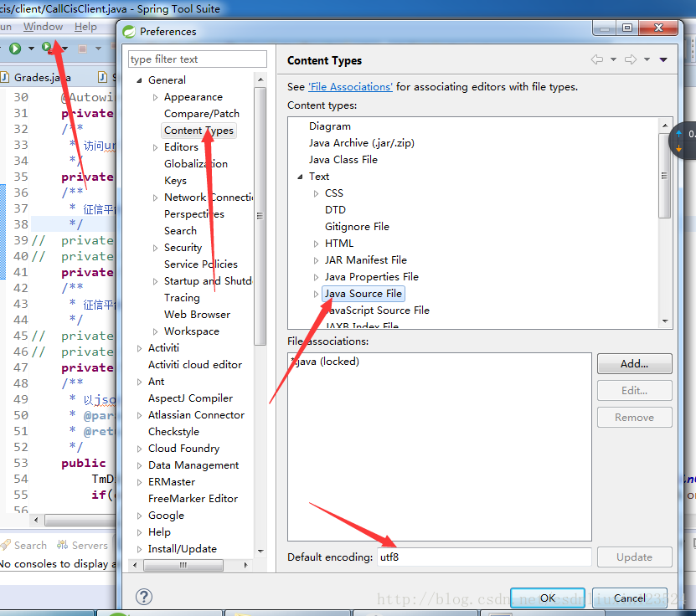Click the green Run button in toolbar

(15, 49)
